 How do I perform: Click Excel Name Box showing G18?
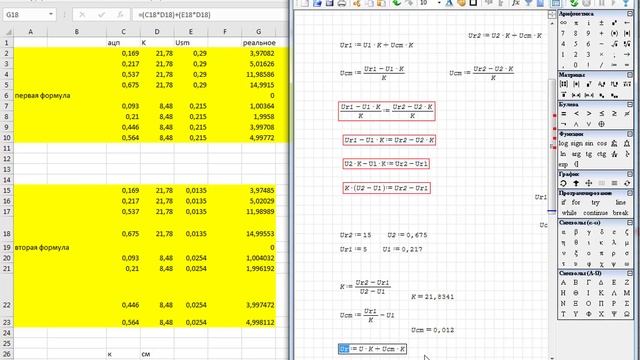pyautogui.click(x=26, y=14)
